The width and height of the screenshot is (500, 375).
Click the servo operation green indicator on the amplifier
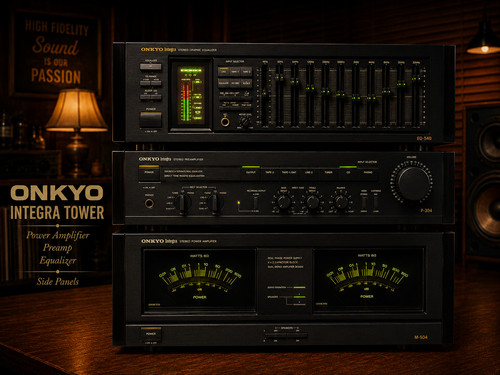(x=299, y=287)
